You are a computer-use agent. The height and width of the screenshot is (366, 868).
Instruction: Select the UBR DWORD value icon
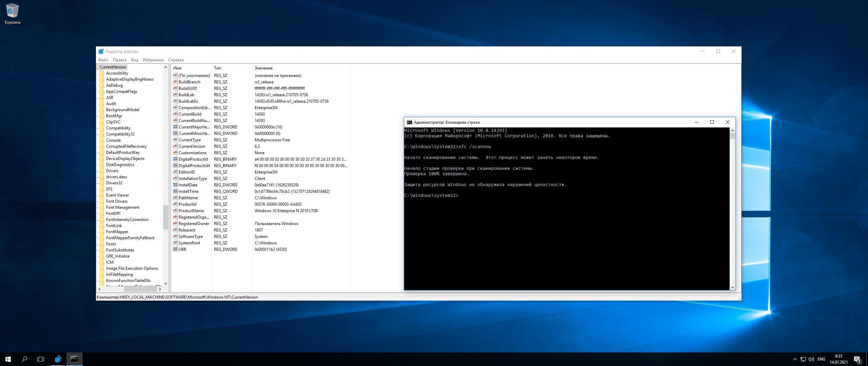pyautogui.click(x=175, y=249)
